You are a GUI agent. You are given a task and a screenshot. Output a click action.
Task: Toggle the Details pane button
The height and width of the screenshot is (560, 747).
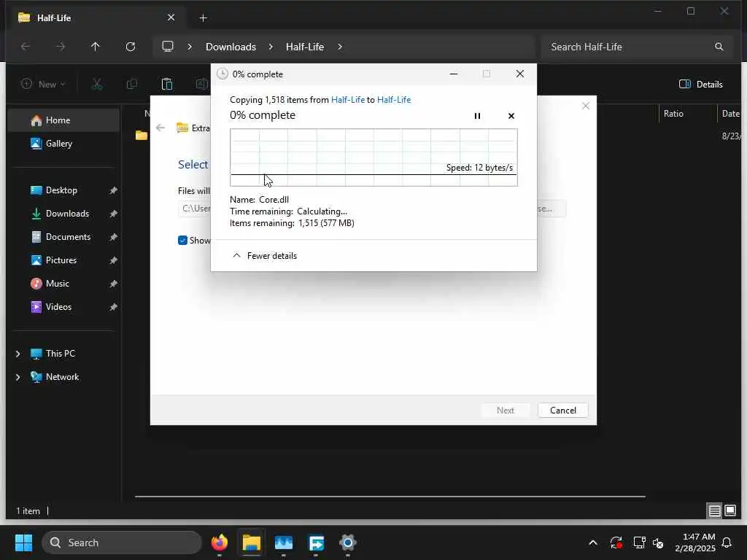(x=700, y=85)
